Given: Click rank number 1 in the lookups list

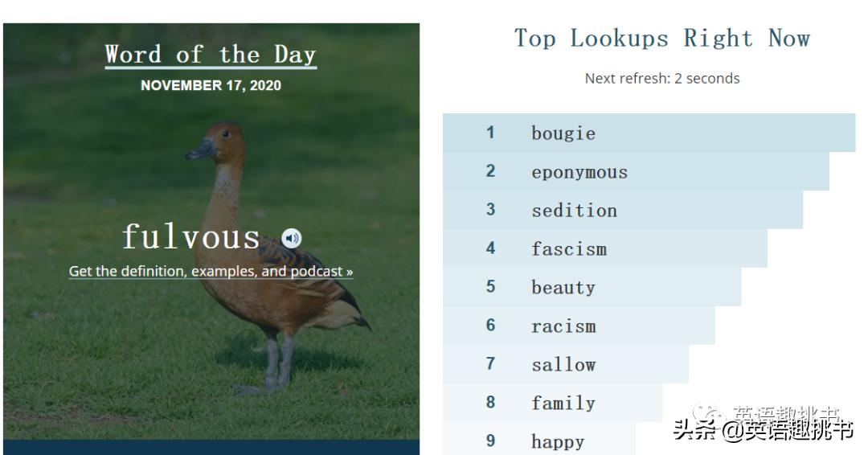Looking at the screenshot, I should [x=490, y=133].
